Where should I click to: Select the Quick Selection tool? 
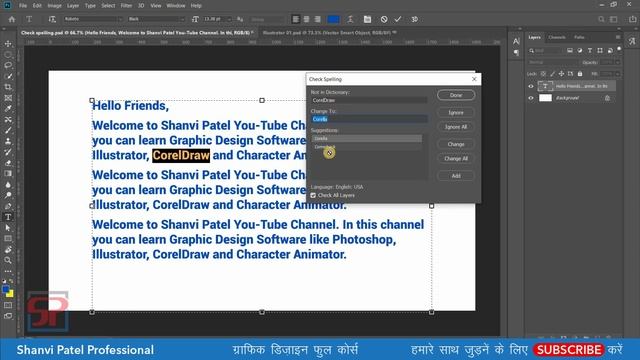[8, 76]
